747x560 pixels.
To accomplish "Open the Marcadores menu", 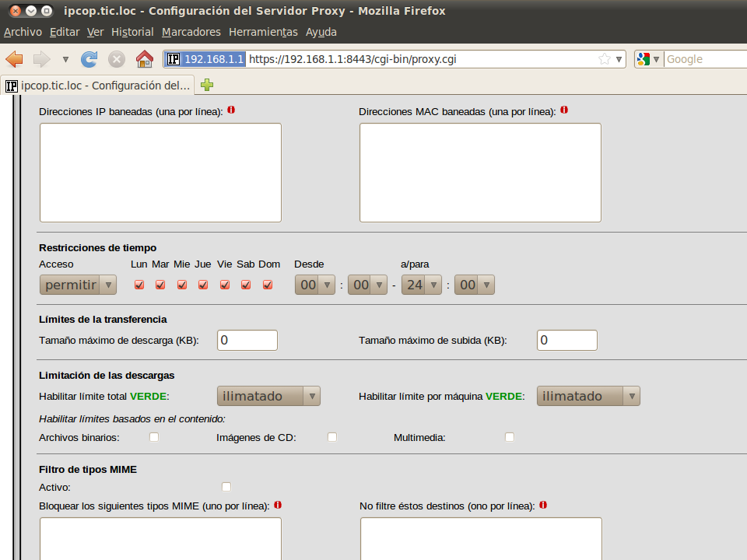I will pos(191,32).
